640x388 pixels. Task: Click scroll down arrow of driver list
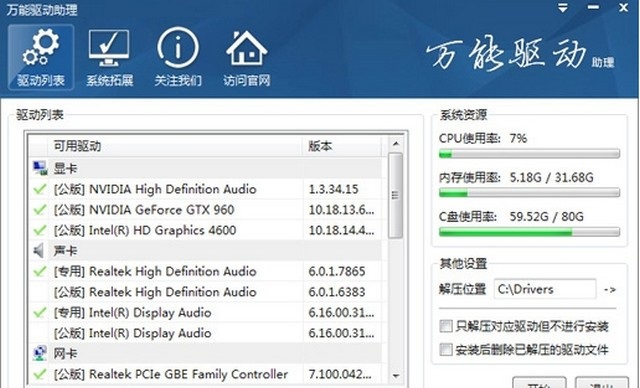[395, 375]
